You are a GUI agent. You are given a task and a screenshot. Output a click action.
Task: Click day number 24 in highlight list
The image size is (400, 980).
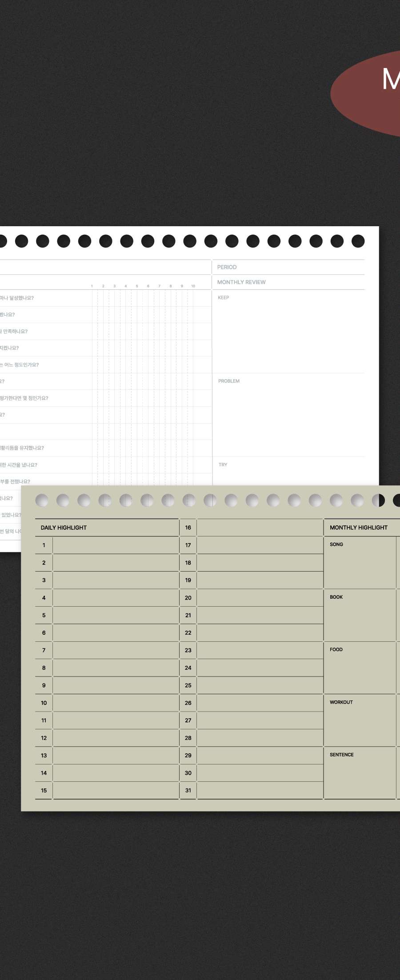tap(188, 668)
